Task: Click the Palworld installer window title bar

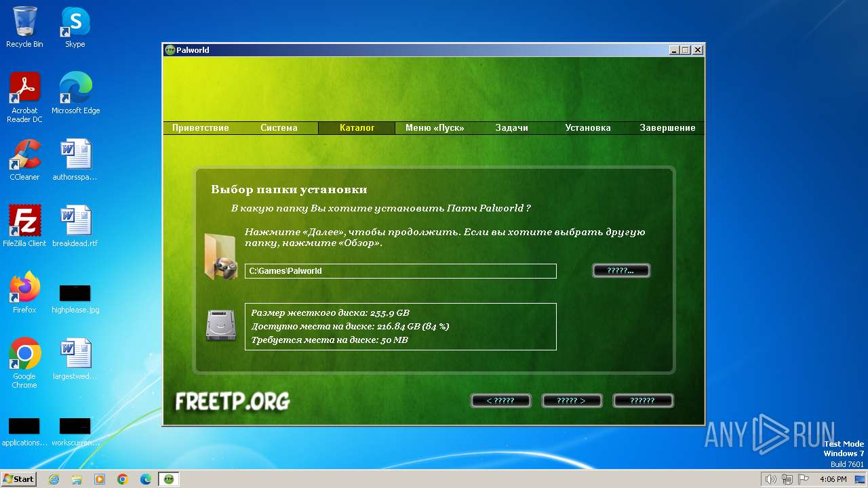Action: click(434, 50)
